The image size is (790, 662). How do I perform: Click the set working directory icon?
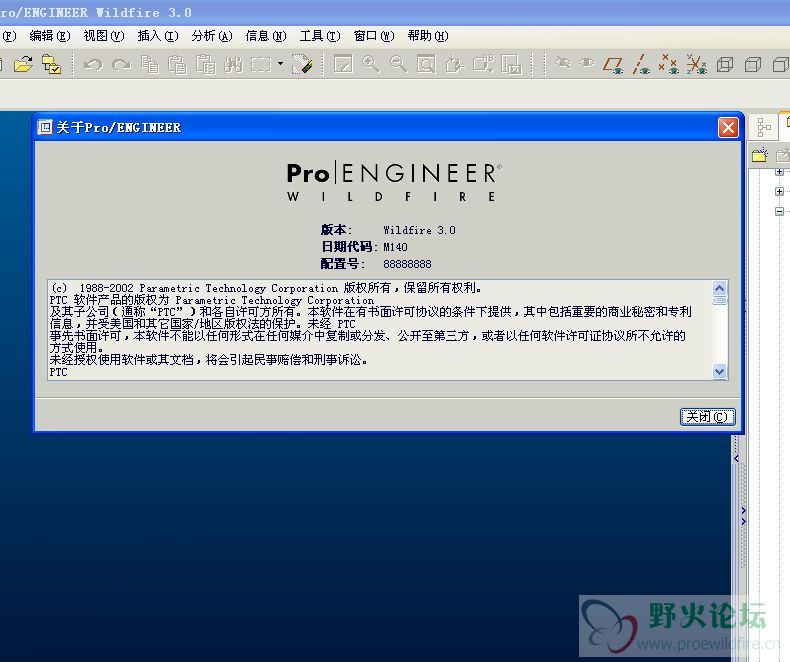click(51, 64)
